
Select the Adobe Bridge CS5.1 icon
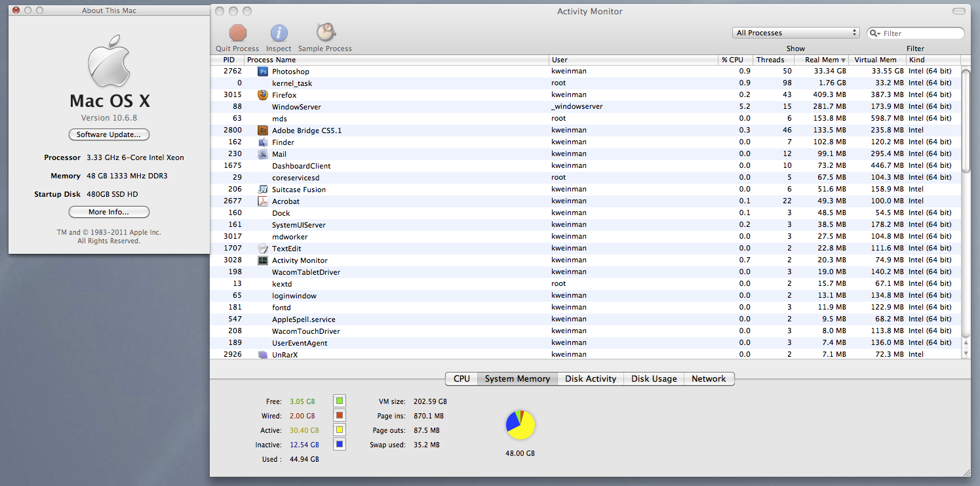tap(263, 131)
